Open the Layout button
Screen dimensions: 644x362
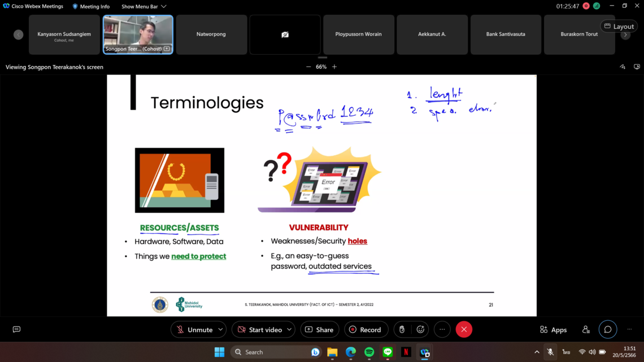(x=619, y=26)
